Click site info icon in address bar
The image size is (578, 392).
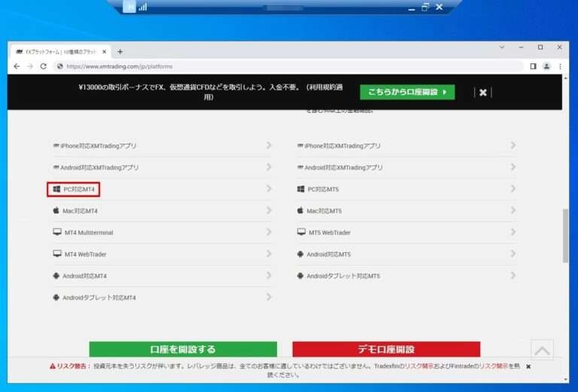pos(59,66)
